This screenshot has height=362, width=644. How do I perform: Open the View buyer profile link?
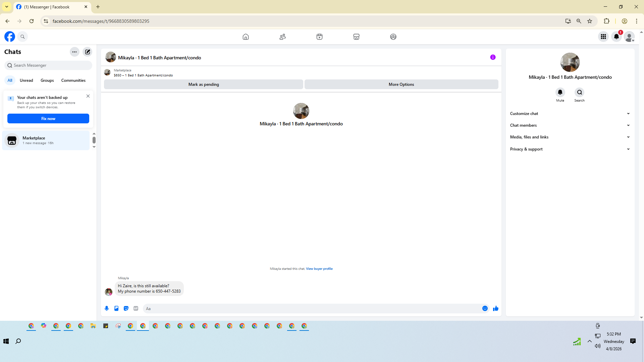coord(319,269)
